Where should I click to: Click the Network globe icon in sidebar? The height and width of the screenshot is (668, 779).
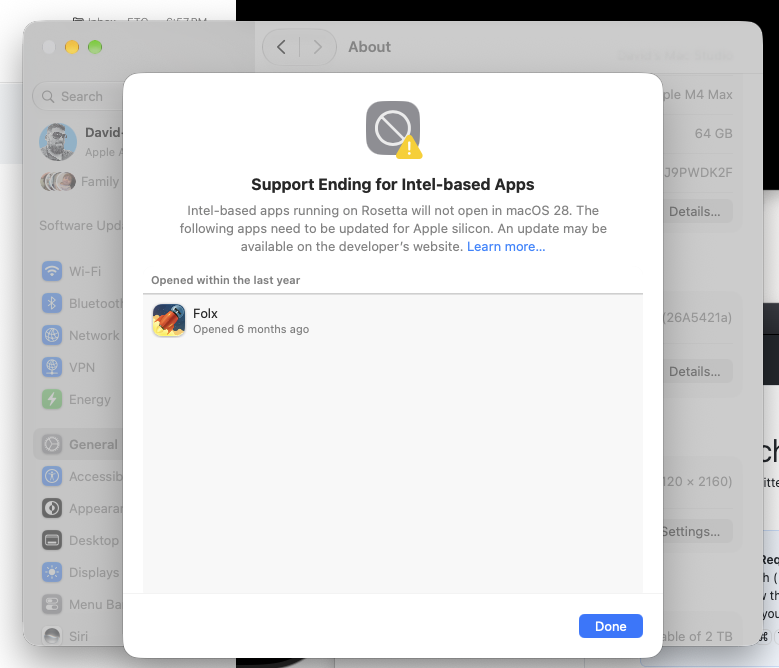coord(52,335)
